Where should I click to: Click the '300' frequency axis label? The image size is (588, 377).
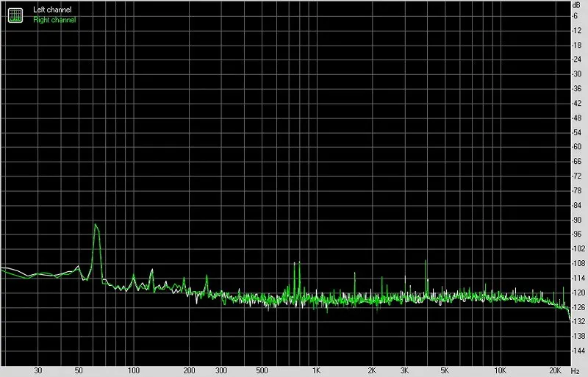[221, 371]
